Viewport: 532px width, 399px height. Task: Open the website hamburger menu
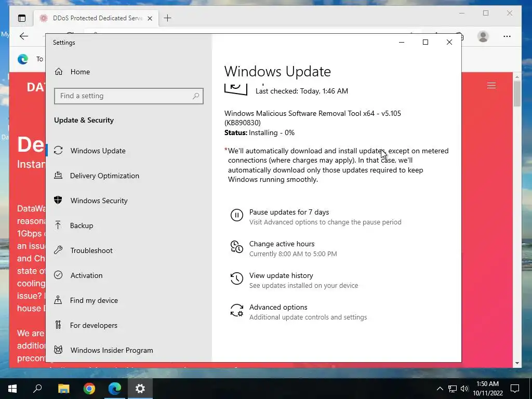(491, 86)
